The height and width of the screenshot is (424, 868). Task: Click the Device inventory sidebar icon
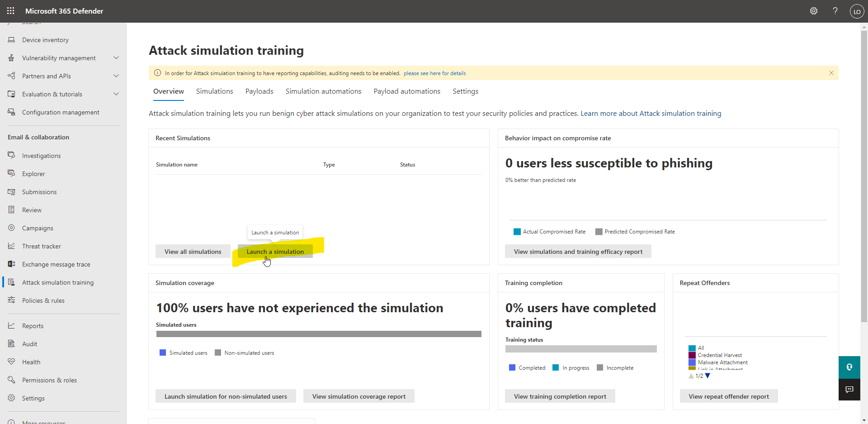click(x=12, y=40)
